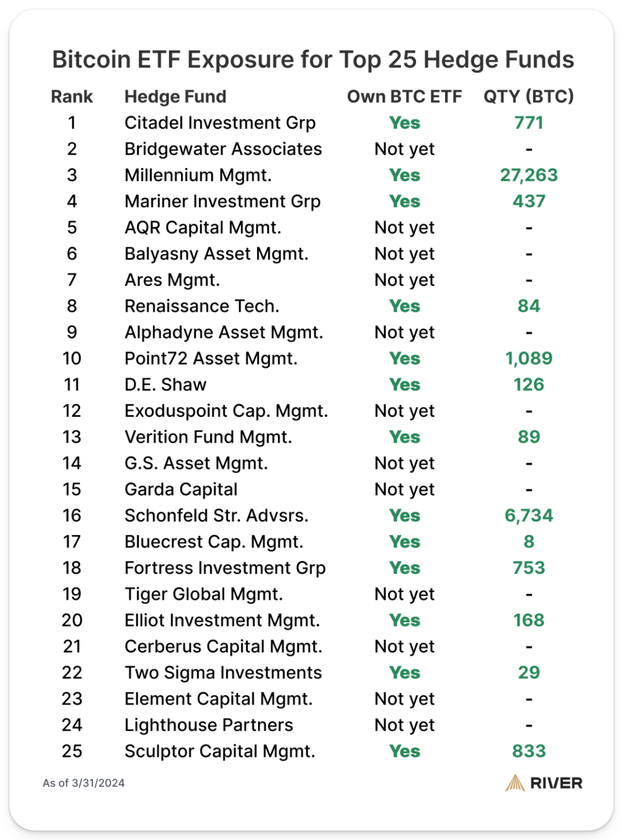Click the Rank column header

[x=72, y=97]
